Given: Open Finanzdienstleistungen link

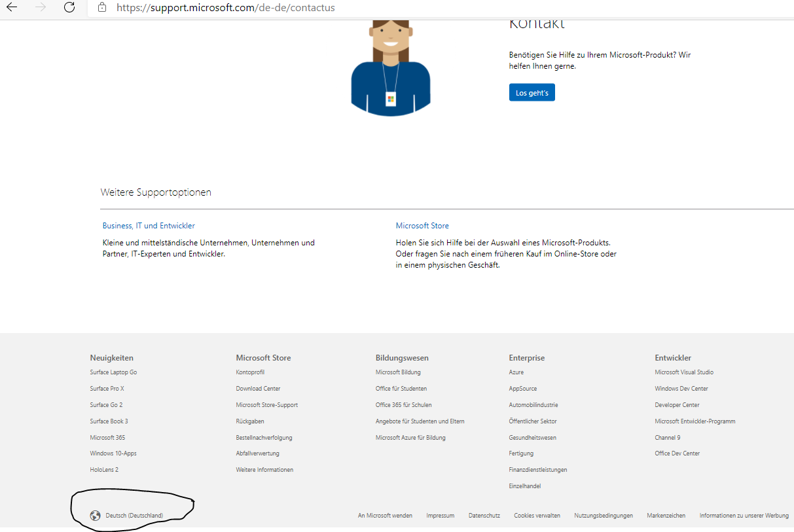Looking at the screenshot, I should [538, 470].
